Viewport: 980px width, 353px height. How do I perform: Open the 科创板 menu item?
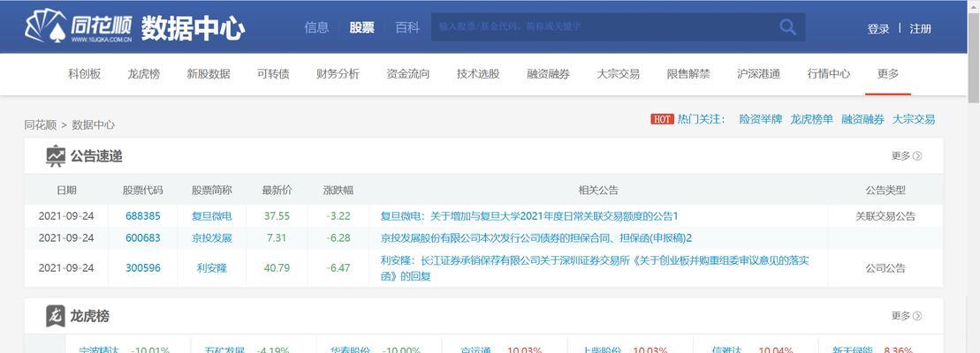84,73
